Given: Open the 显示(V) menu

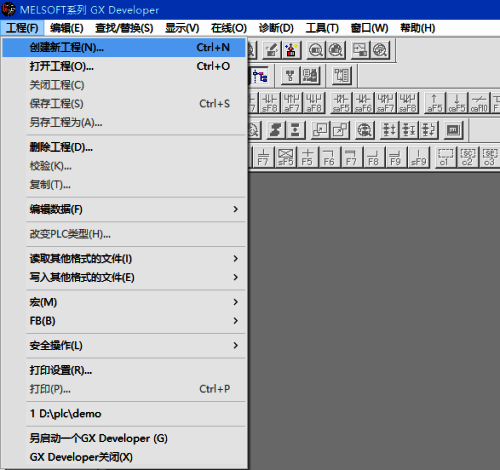Looking at the screenshot, I should tap(182, 28).
